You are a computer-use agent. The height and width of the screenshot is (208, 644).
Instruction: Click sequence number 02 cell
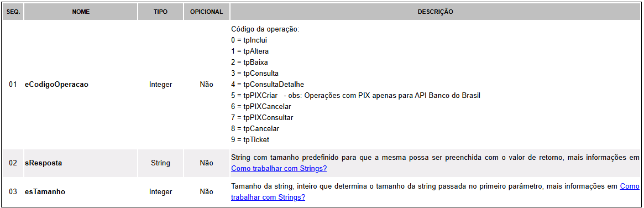[x=13, y=163]
